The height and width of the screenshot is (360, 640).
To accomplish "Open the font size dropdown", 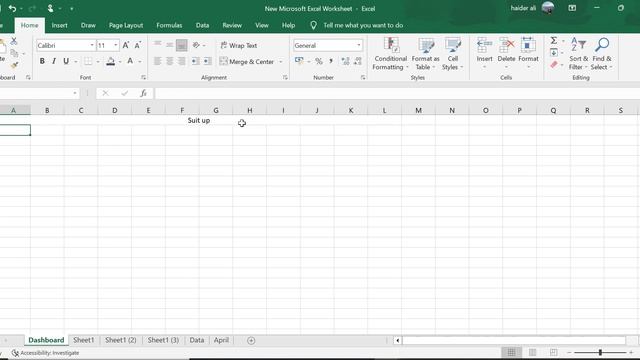I will [x=116, y=45].
